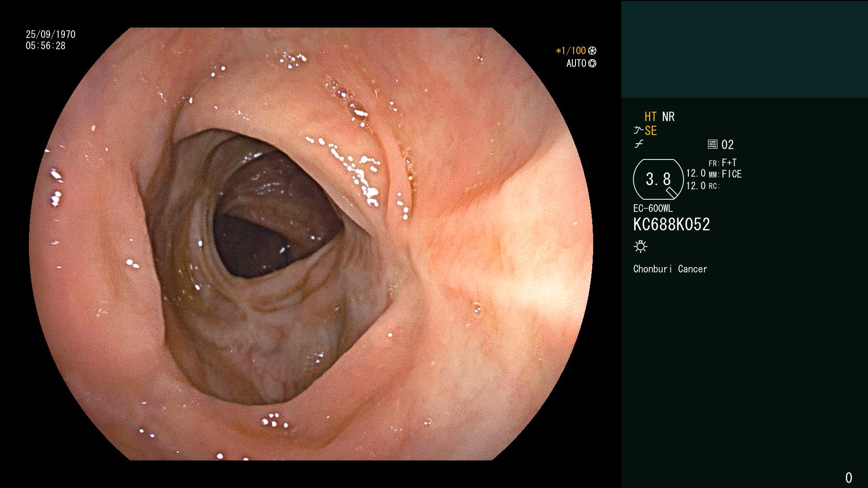Click the shutter speed icon beside 1/100
This screenshot has width=868, height=488.
(592, 51)
